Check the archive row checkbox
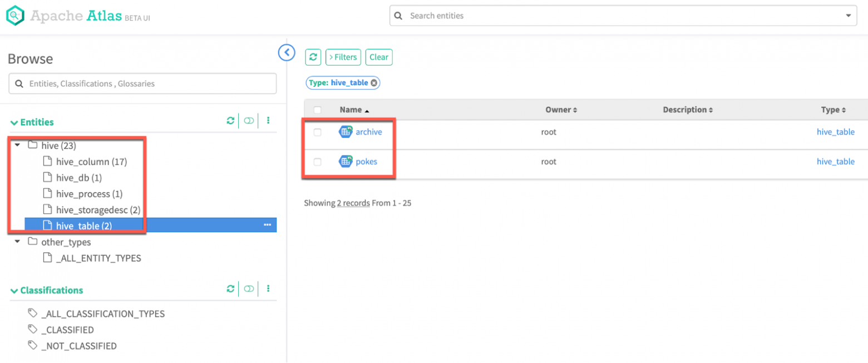The height and width of the screenshot is (363, 868). tap(318, 133)
